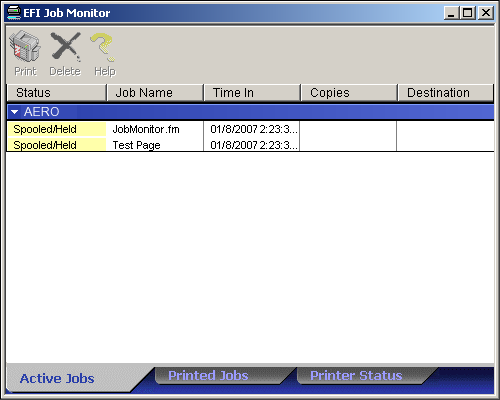Sort by the Time In column header
This screenshot has height=400, width=500.
pyautogui.click(x=252, y=93)
